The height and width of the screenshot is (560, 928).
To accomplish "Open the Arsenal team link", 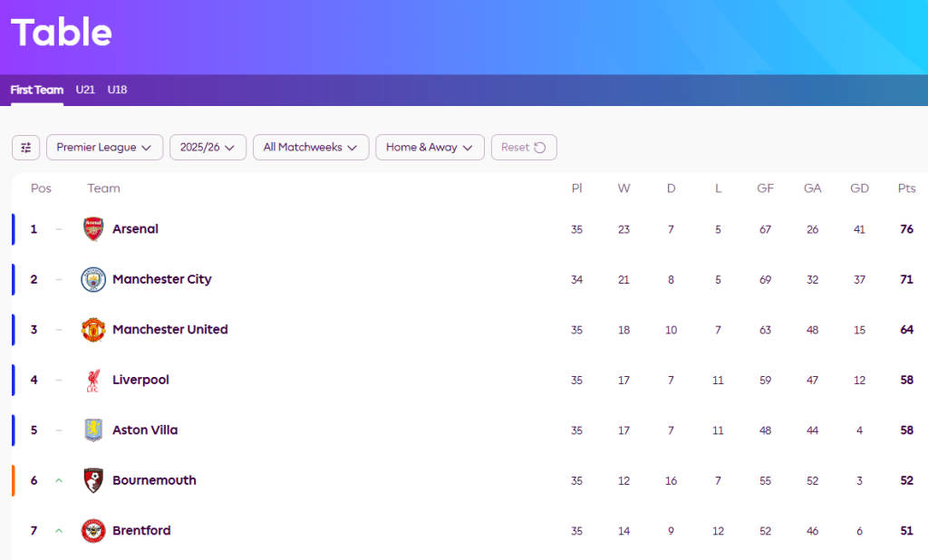I will [x=136, y=229].
